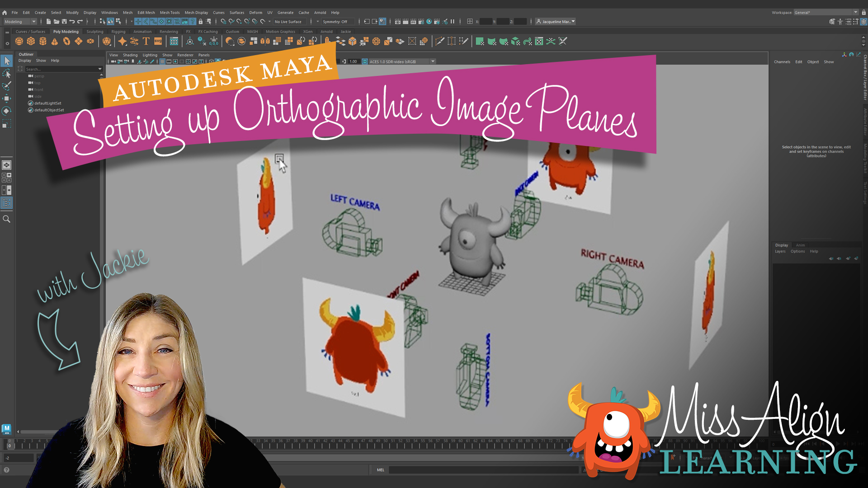The width and height of the screenshot is (868, 488).
Task: Switch to the Rigging shelf tab
Action: tap(118, 32)
